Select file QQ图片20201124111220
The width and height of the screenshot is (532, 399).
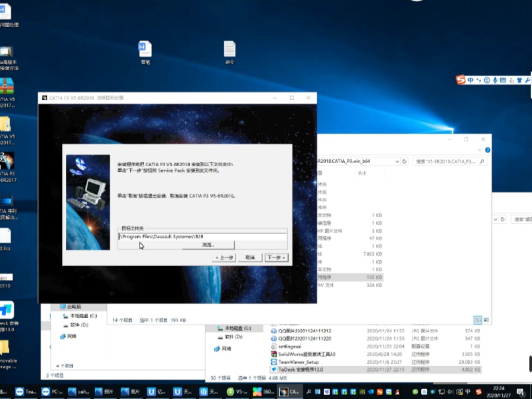tap(375, 338)
